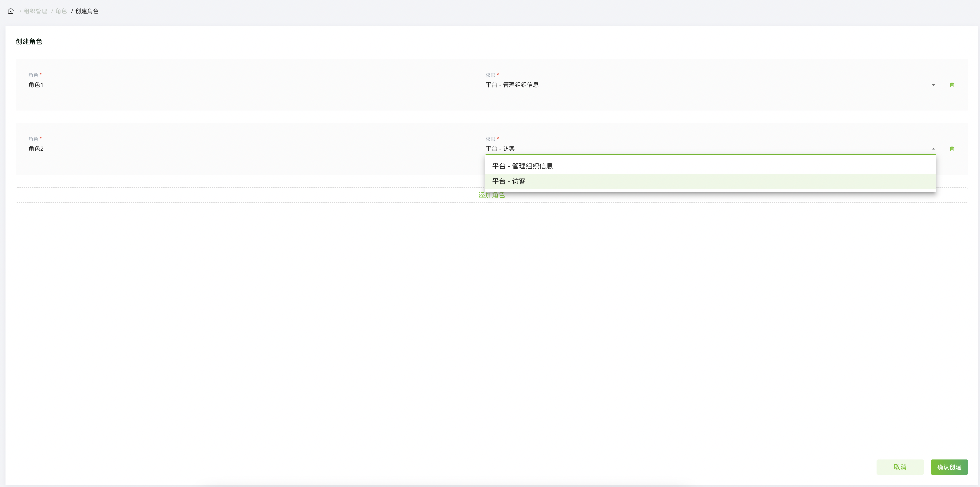Collapse 角色2 权限 dropdown arrow
Screen dimensions: 980x487
point(933,149)
